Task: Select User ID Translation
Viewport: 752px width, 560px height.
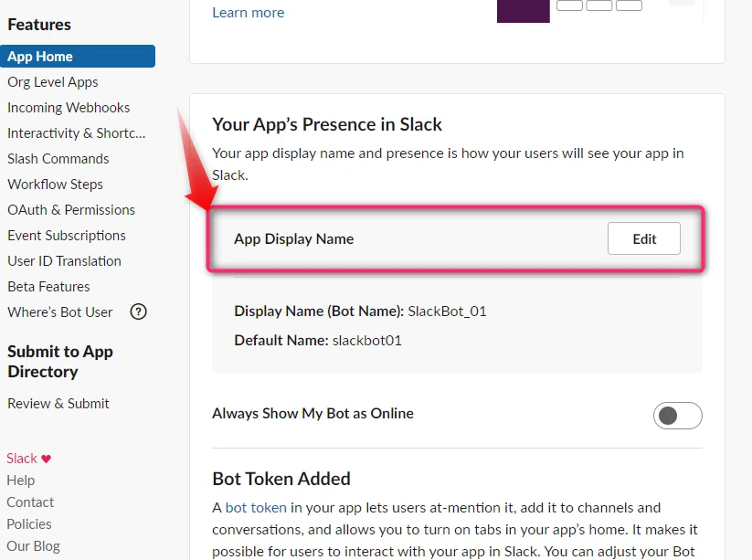Action: coord(64,261)
